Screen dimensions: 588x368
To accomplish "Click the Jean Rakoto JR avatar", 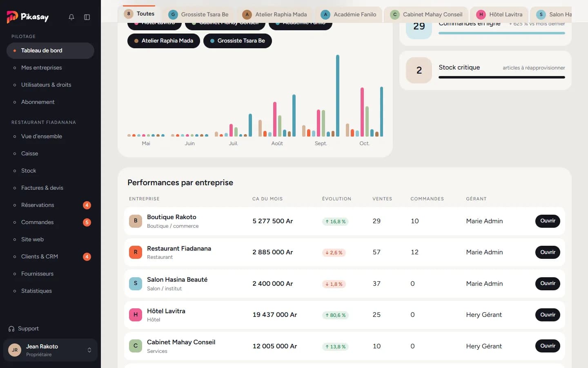I will tap(15, 350).
